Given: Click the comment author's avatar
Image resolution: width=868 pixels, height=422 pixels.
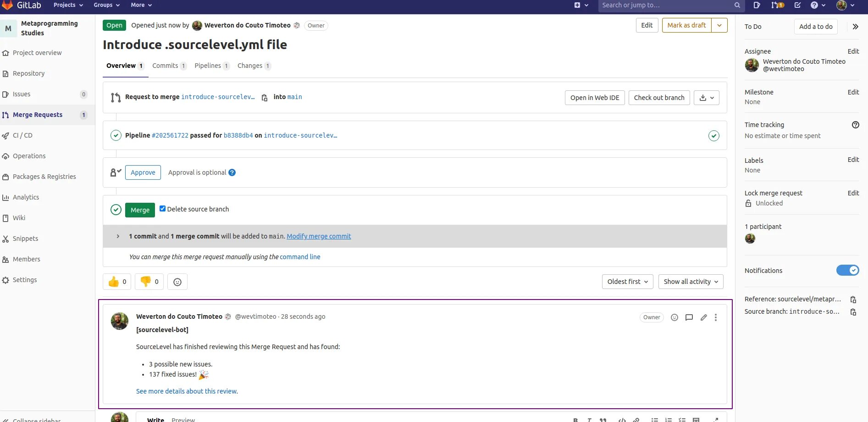Looking at the screenshot, I should (x=120, y=321).
